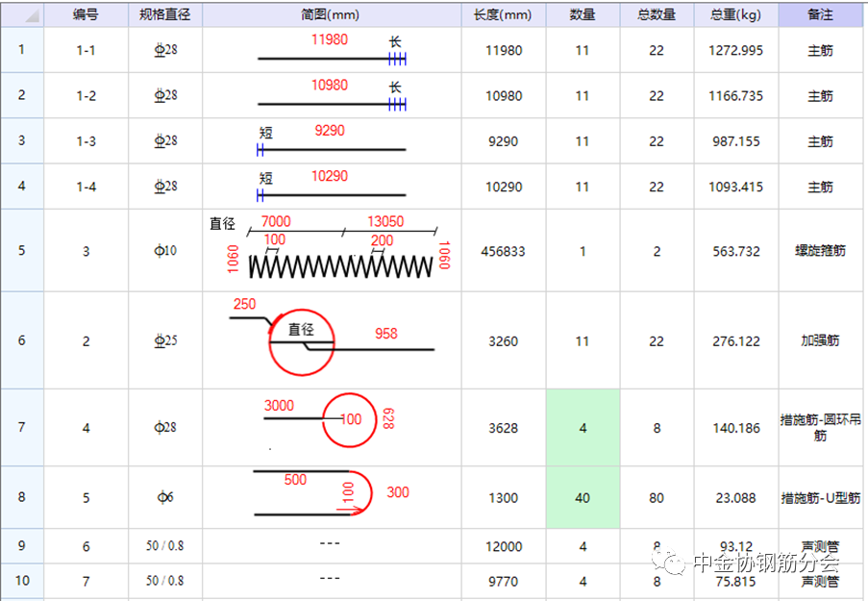This screenshot has height=601, width=868.
Task: Click total weight 23.088
Action: click(735, 497)
